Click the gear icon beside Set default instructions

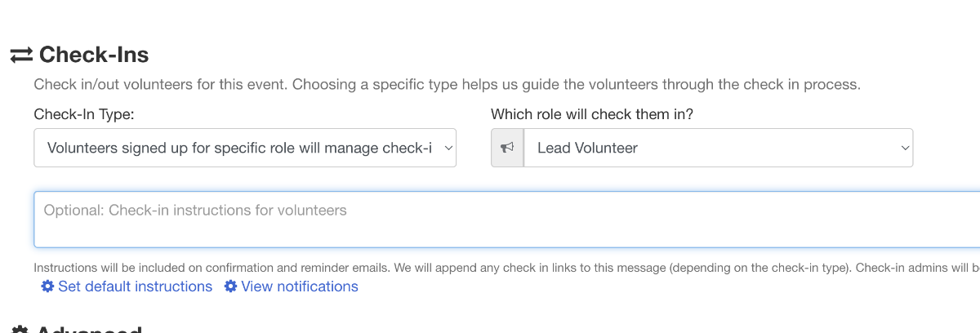coord(47,286)
